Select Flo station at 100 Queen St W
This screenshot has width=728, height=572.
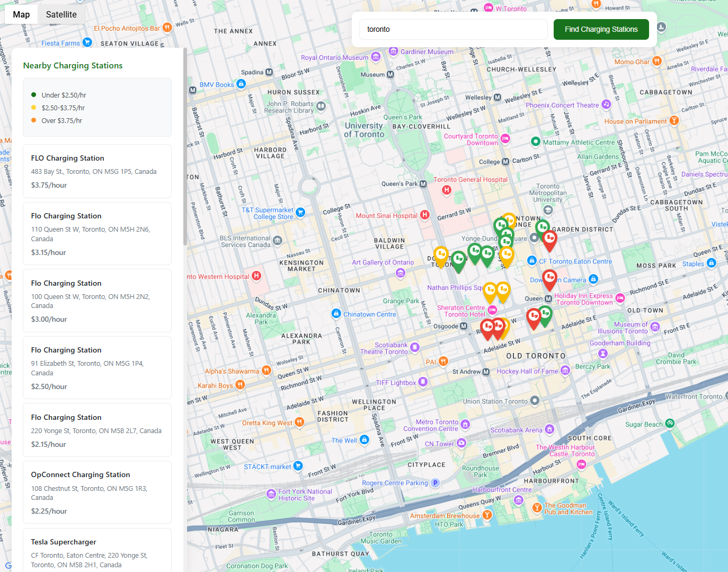click(97, 301)
